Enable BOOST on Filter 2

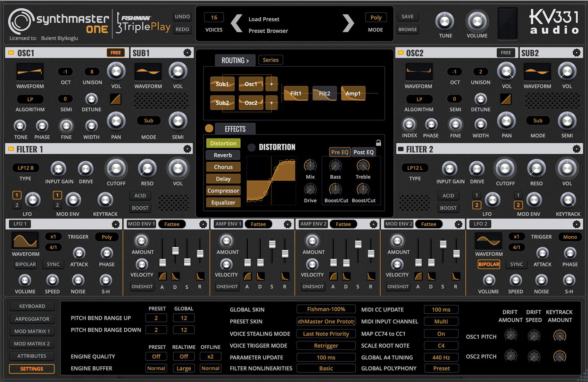448,208
